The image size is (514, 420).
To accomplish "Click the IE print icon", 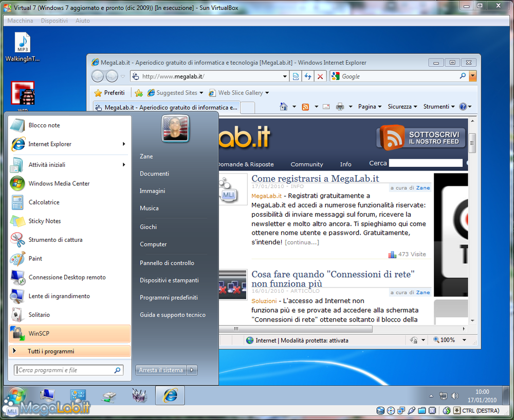I will tap(340, 106).
